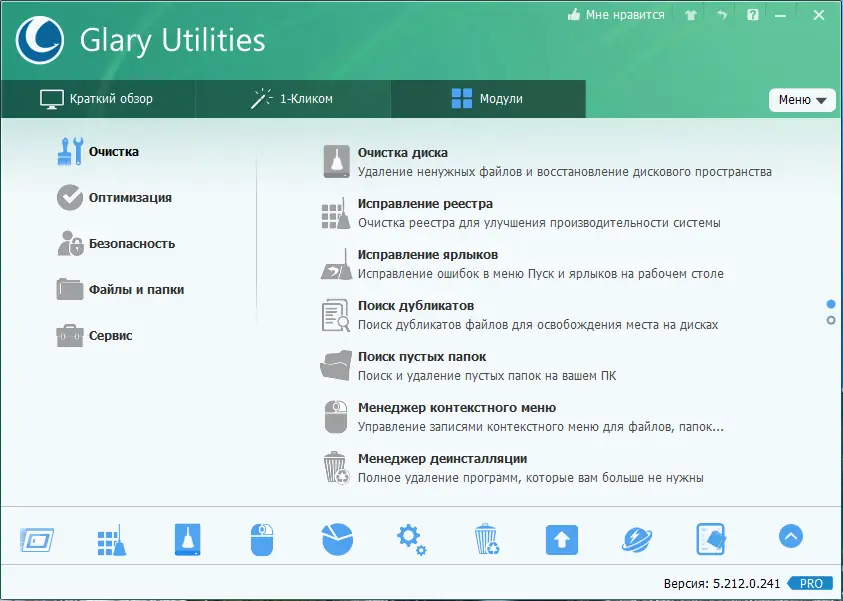This screenshot has width=843, height=601.
Task: Click the toolbox icon beside Сервис
Action: point(70,335)
